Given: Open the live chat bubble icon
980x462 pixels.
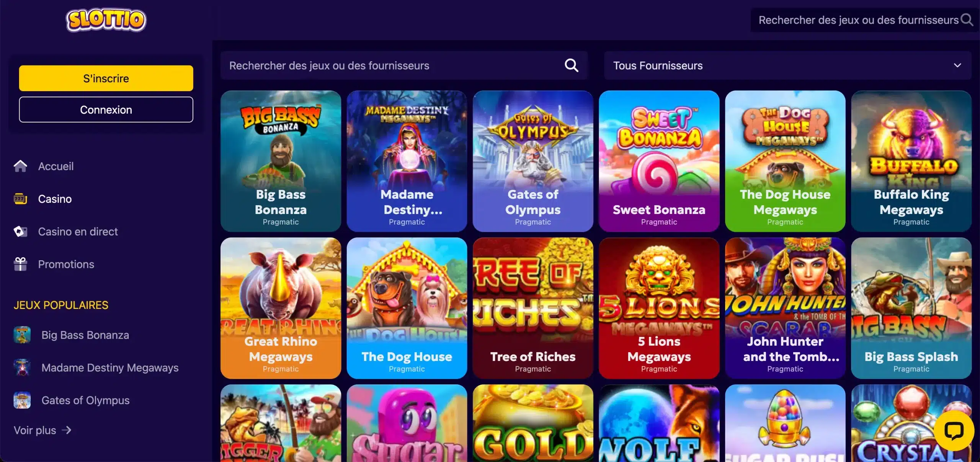Looking at the screenshot, I should click(x=954, y=431).
